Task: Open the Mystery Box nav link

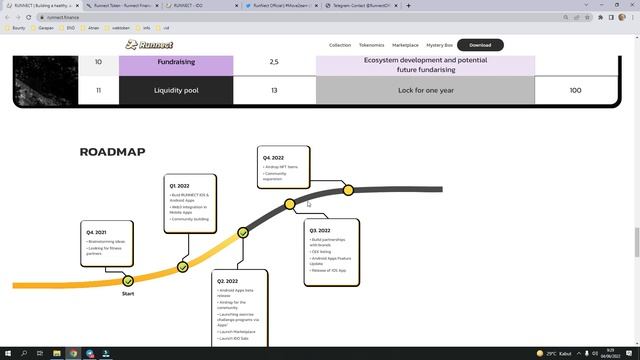Action: [440, 45]
